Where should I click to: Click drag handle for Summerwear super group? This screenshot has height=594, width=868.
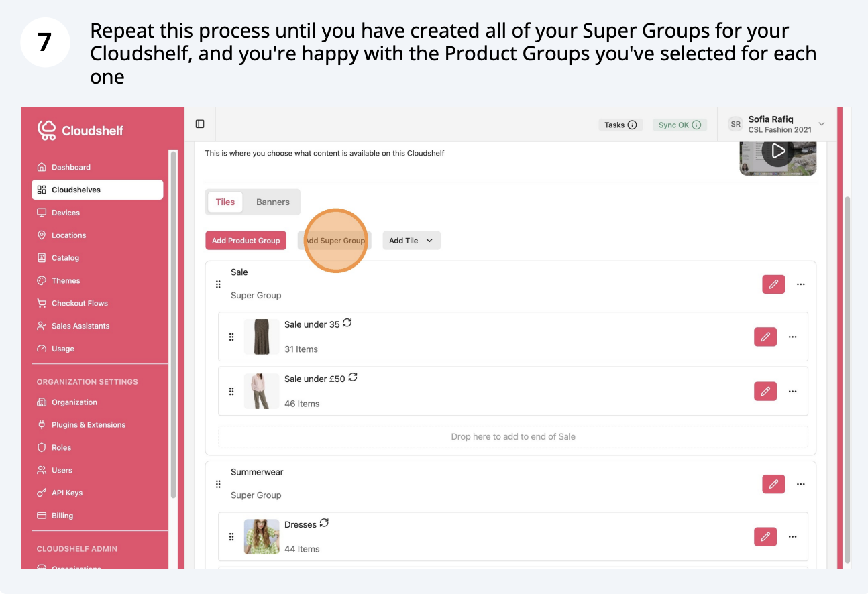[218, 484]
